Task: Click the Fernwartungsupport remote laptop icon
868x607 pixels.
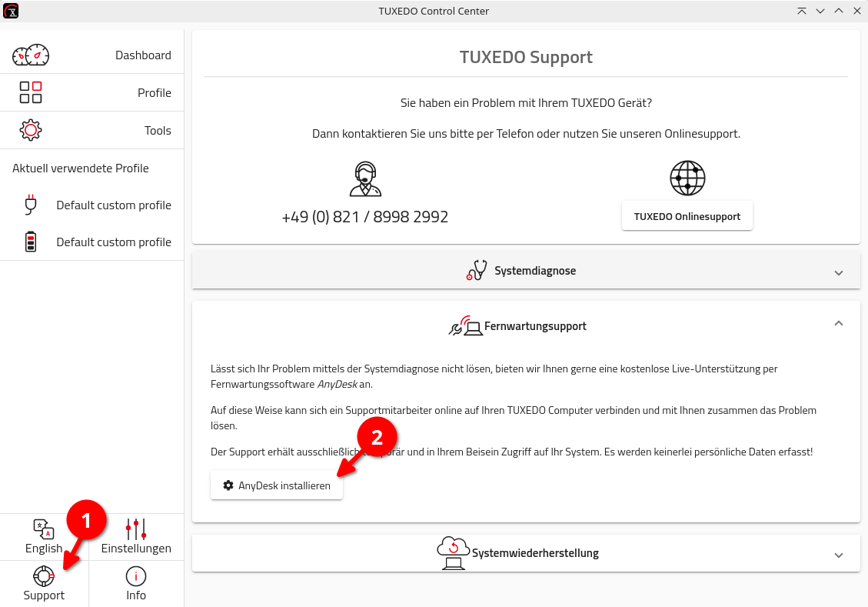Action: [x=466, y=326]
